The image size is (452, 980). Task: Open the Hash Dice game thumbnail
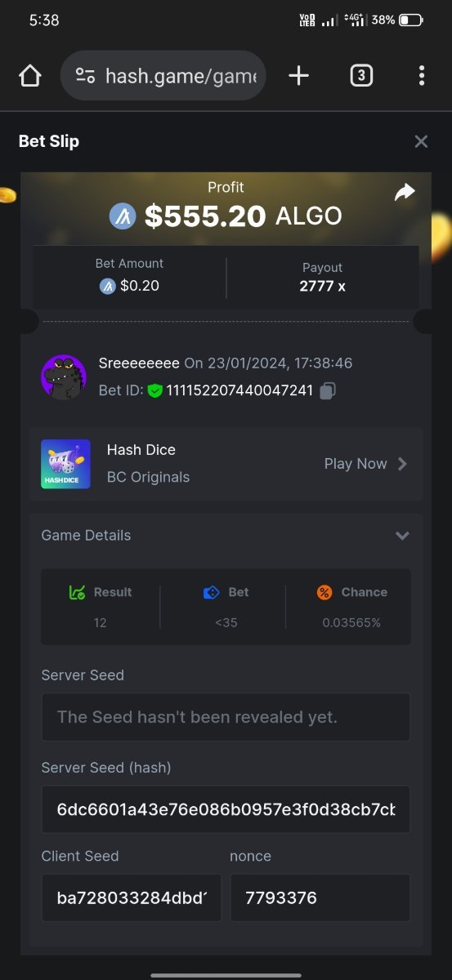coord(65,464)
